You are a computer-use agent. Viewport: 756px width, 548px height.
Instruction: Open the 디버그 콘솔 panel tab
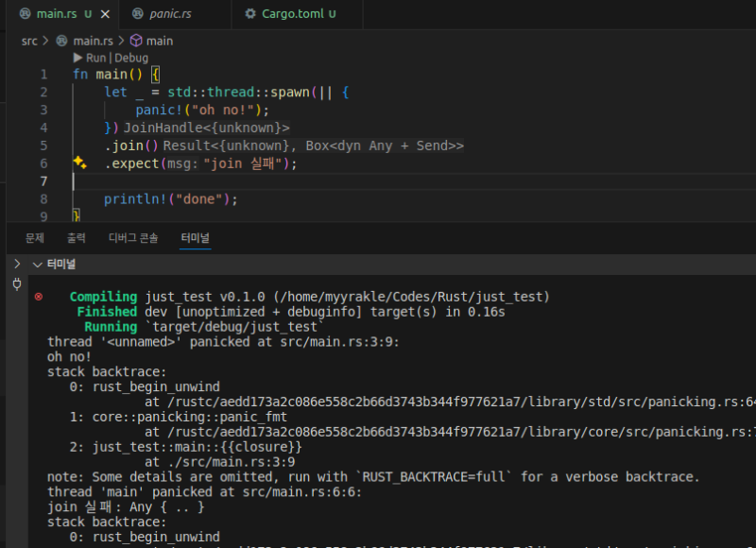click(133, 238)
